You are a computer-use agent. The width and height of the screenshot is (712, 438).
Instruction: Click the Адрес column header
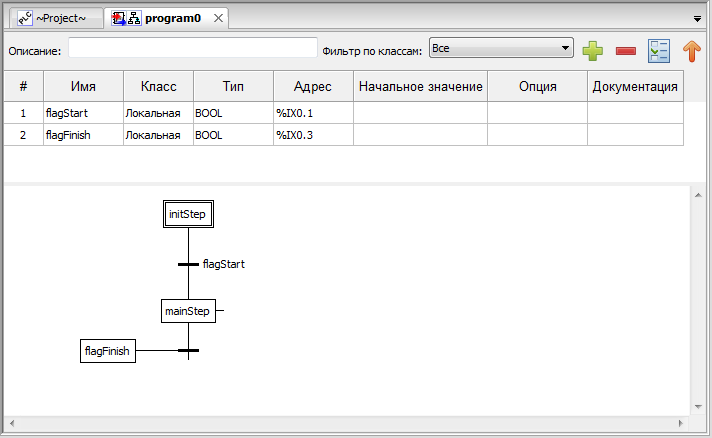[312, 87]
